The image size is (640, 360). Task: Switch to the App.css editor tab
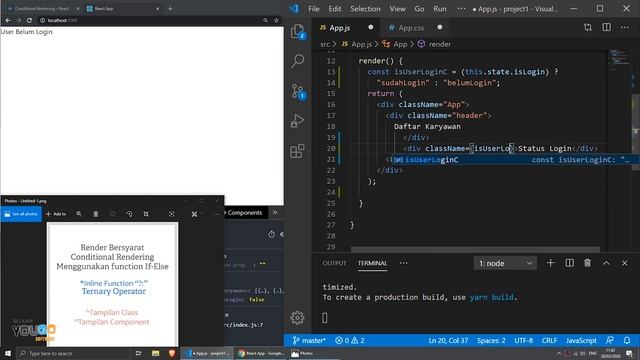(411, 28)
